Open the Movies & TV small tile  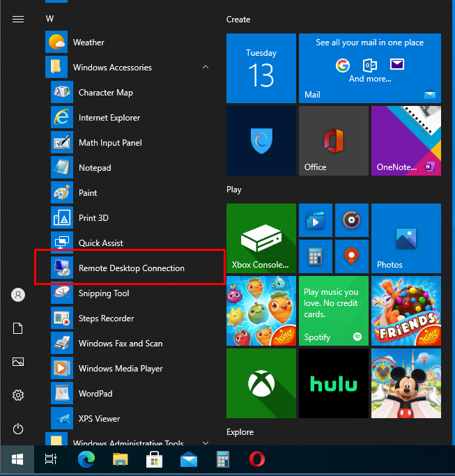point(316,220)
